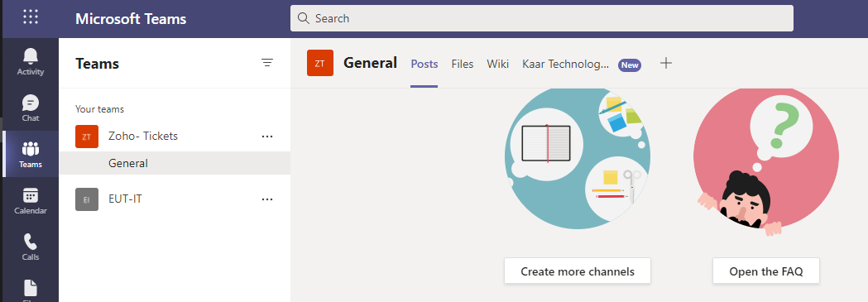Click the Zoho- Tickets team avatar

point(87,137)
